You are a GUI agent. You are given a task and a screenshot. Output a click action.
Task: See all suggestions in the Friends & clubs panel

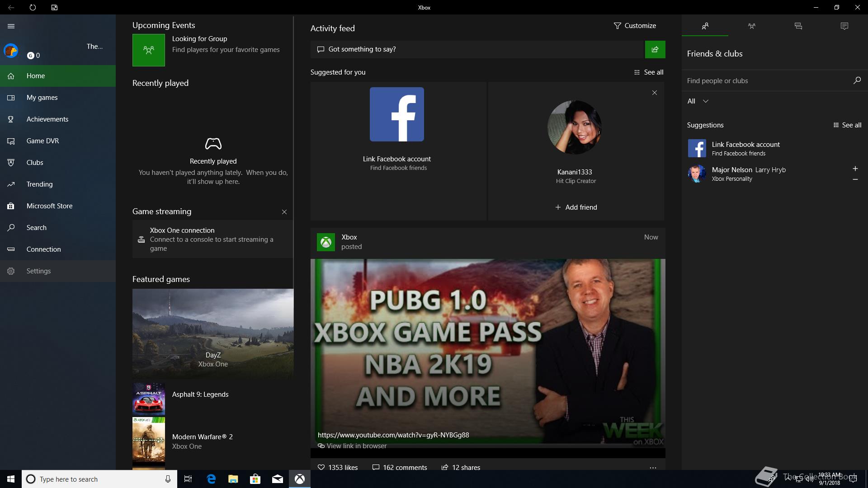point(847,125)
